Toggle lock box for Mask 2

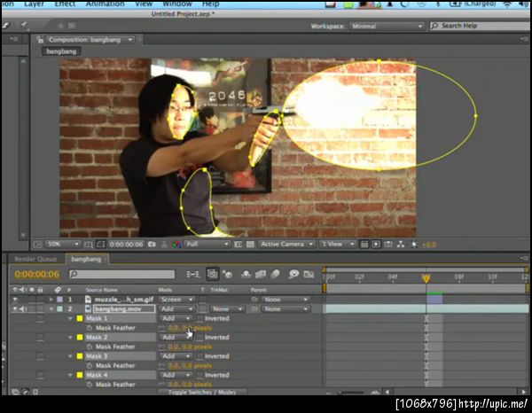[x=40, y=338]
